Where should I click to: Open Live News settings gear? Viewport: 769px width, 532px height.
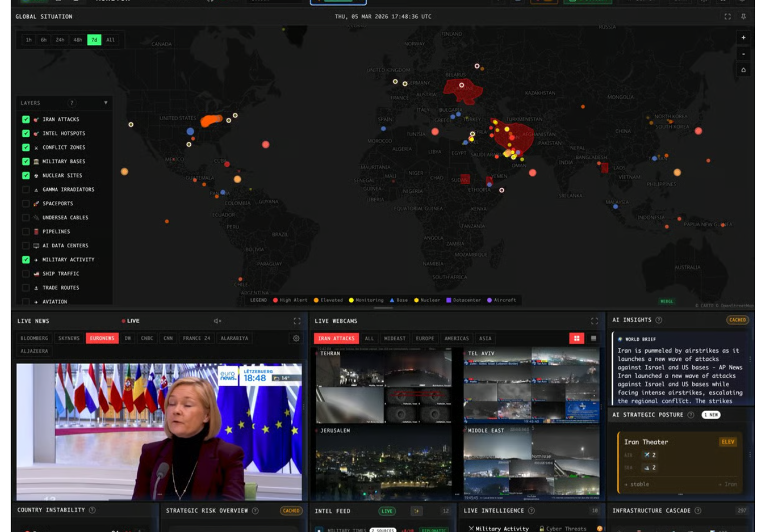coord(296,338)
